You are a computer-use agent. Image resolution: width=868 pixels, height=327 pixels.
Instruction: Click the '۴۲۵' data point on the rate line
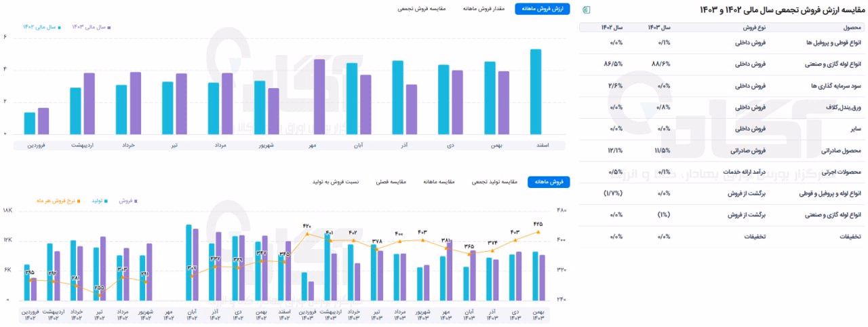538,231
